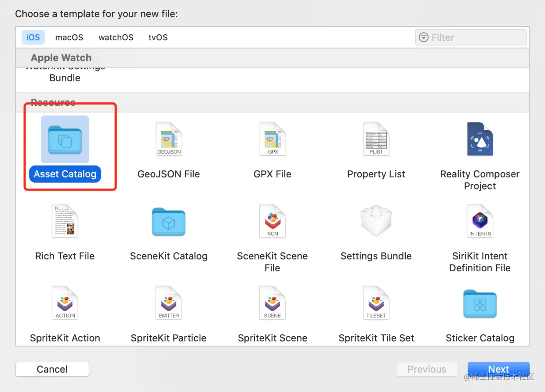Viewport: 545px width, 392px height.
Task: Click the Rich Text File label
Action: tap(65, 256)
